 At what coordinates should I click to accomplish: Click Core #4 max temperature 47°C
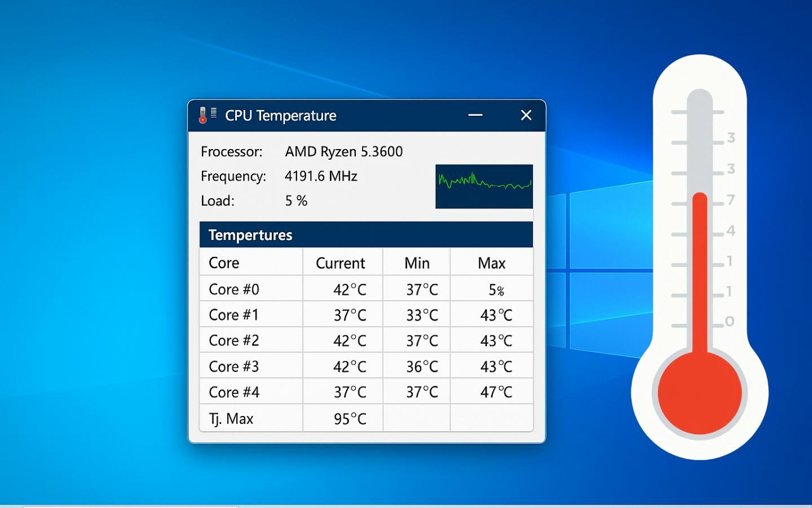(496, 392)
